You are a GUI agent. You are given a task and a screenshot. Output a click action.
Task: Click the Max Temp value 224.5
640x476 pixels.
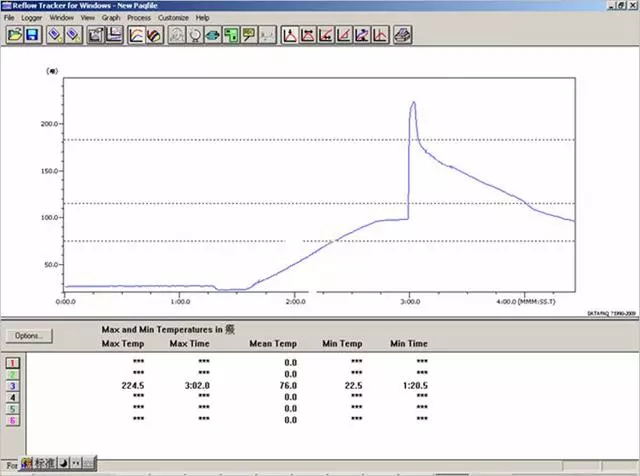[x=133, y=385]
